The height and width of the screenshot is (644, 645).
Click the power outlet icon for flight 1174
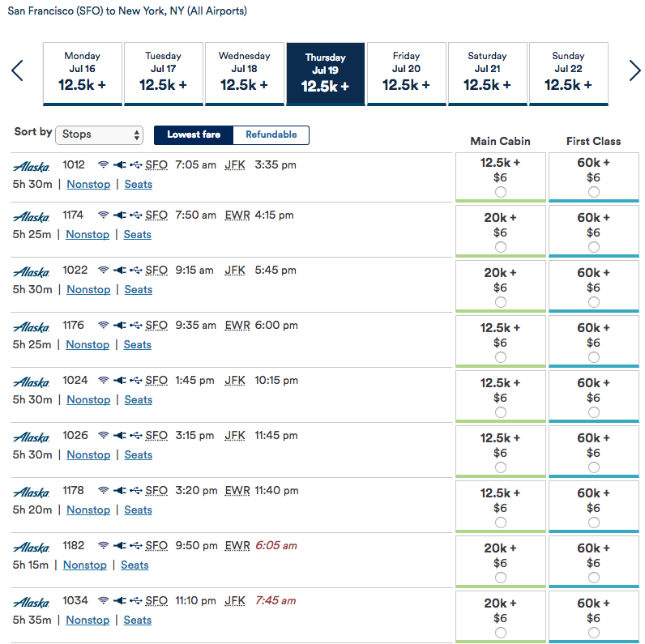tap(120, 215)
